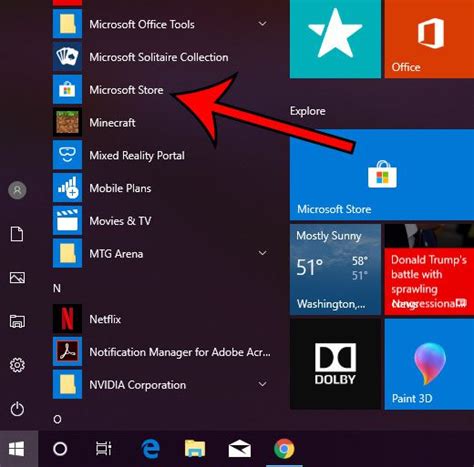Open Mixed Reality Portal headset icon

coord(67,155)
